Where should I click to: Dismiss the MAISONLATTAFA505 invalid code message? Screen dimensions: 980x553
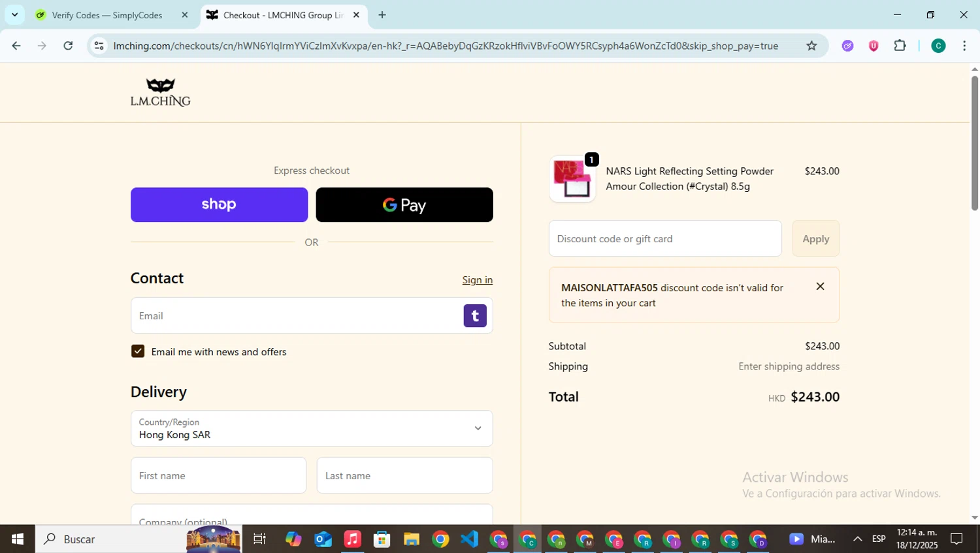tap(820, 287)
